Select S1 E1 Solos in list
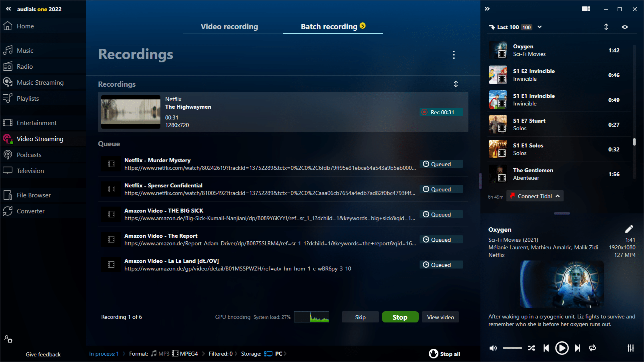The width and height of the screenshot is (644, 362). [559, 149]
